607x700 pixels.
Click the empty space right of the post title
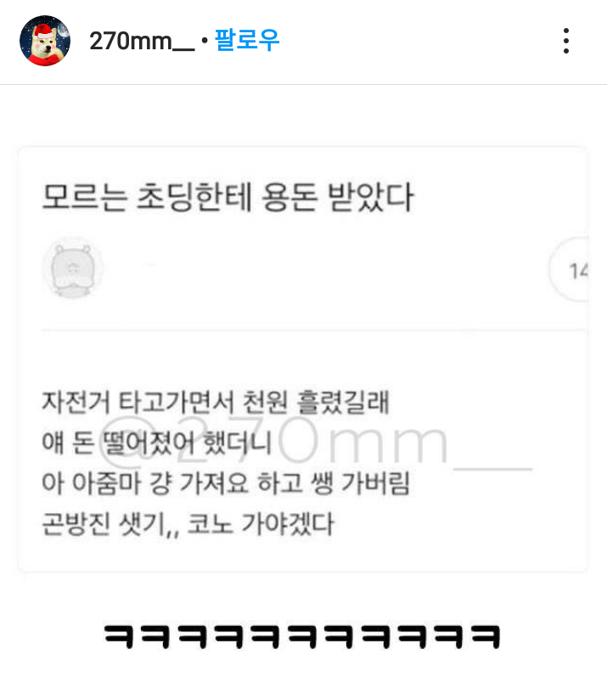click(499, 197)
